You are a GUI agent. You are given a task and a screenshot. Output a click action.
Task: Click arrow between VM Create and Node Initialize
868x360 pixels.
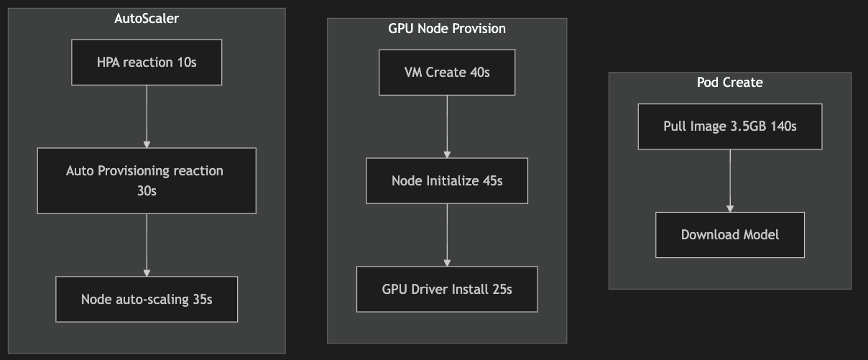coord(447,126)
